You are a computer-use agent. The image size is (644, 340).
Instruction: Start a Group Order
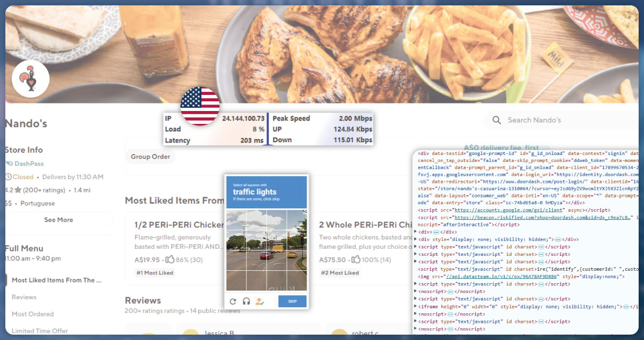click(151, 157)
